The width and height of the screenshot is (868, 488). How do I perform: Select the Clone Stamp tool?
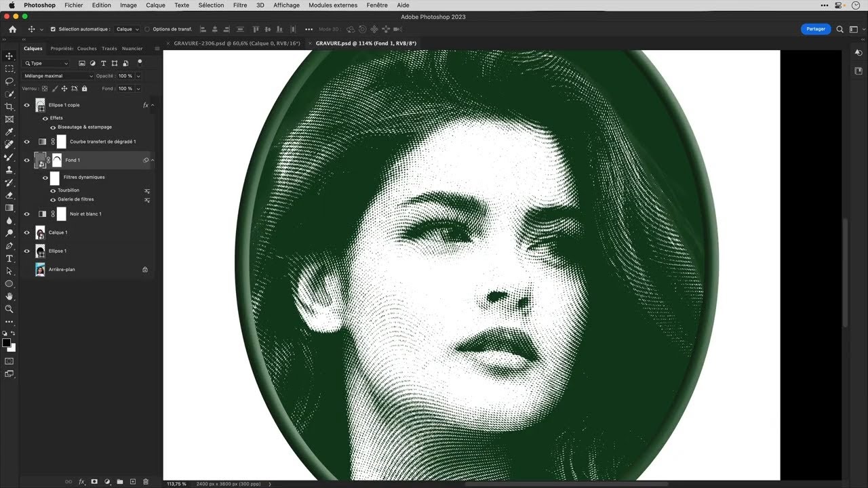[x=9, y=169]
